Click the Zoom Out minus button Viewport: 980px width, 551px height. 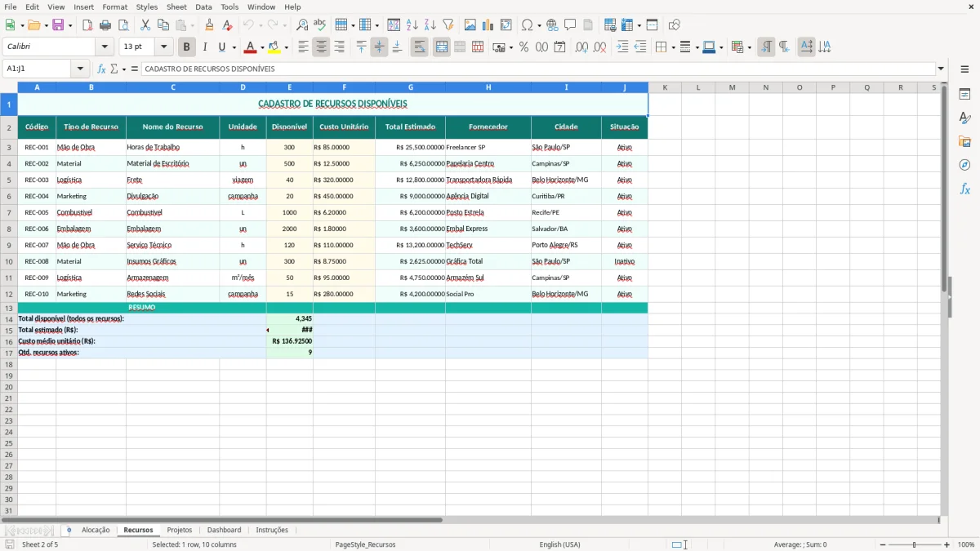point(881,544)
